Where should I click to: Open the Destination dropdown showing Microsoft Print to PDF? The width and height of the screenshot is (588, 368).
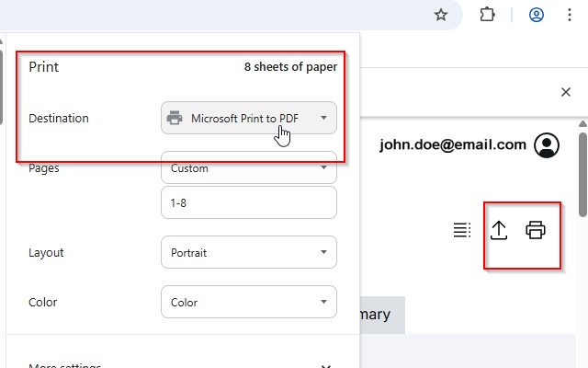click(248, 118)
